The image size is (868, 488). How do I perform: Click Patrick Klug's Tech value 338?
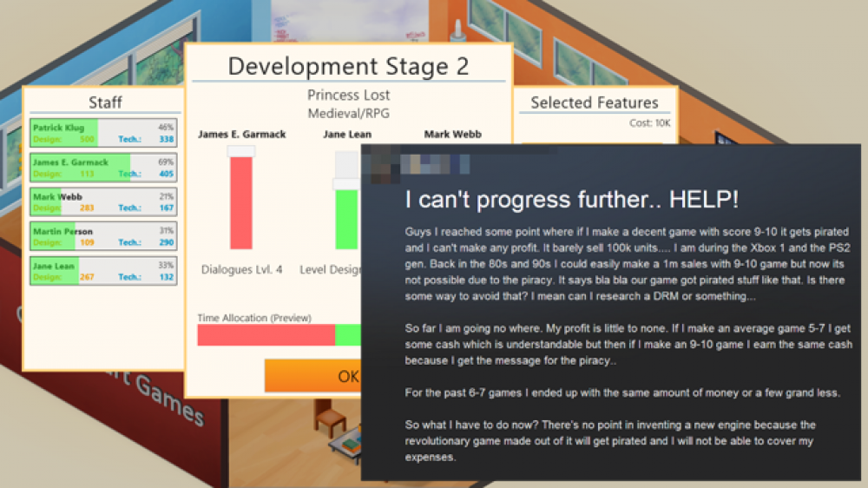coord(167,139)
